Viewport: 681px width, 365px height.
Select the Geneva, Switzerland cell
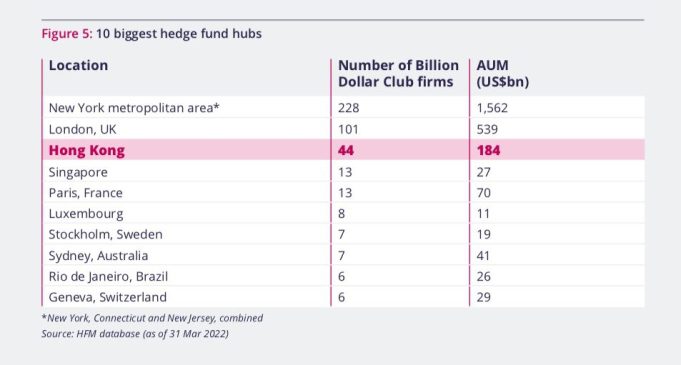coord(108,297)
